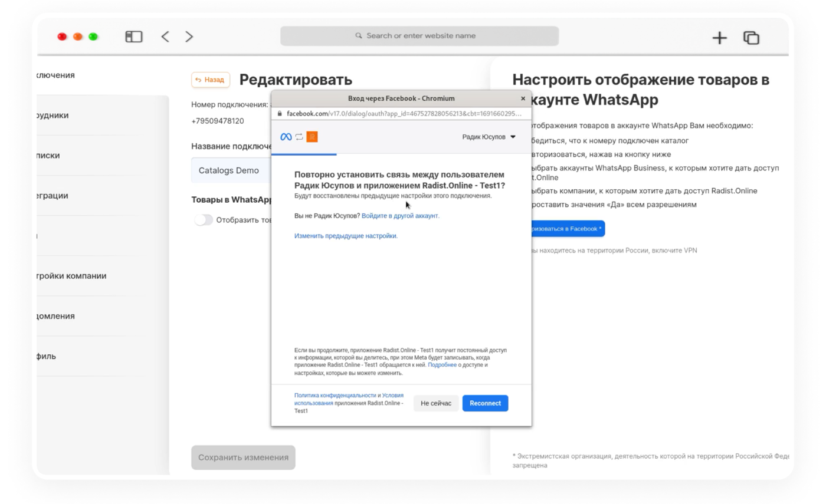This screenshot has width=826, height=504.
Task: Click the lock icon in Facebook popup
Action: (x=280, y=114)
